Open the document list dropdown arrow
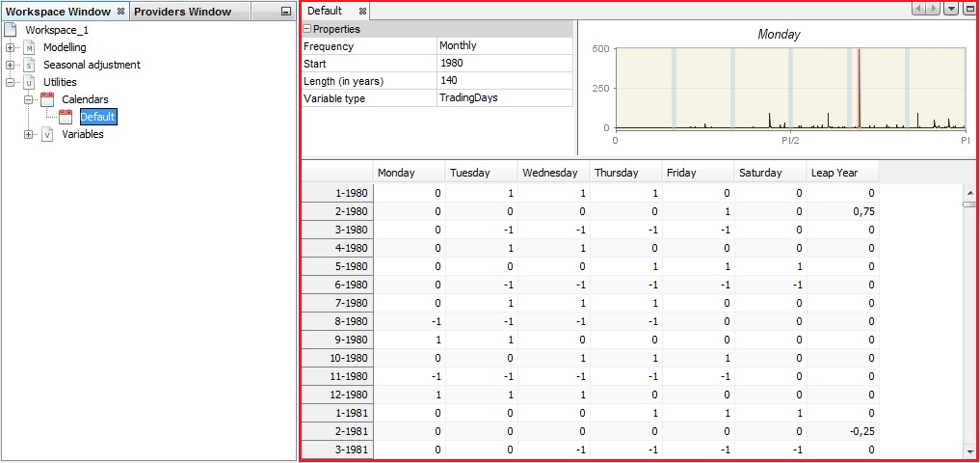 pos(951,9)
